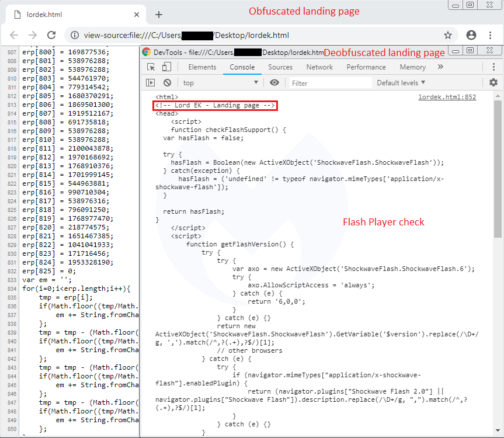Show the console sidebar
The width and height of the screenshot is (504, 438).
coord(151,83)
